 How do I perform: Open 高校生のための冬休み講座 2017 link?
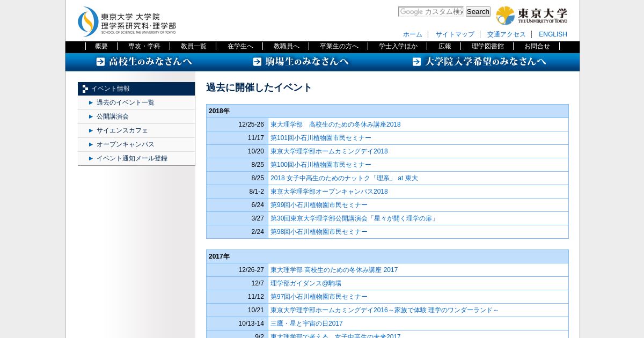[x=334, y=270]
